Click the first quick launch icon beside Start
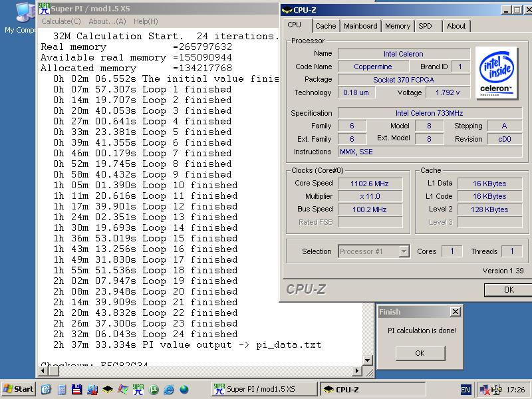Screen dimensions: 532x399 click(x=46, y=390)
